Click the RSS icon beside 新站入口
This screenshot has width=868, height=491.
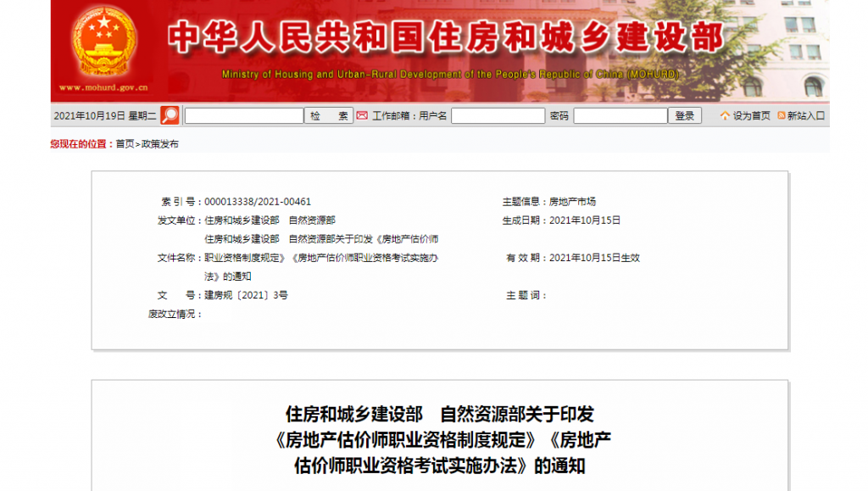pyautogui.click(x=781, y=115)
